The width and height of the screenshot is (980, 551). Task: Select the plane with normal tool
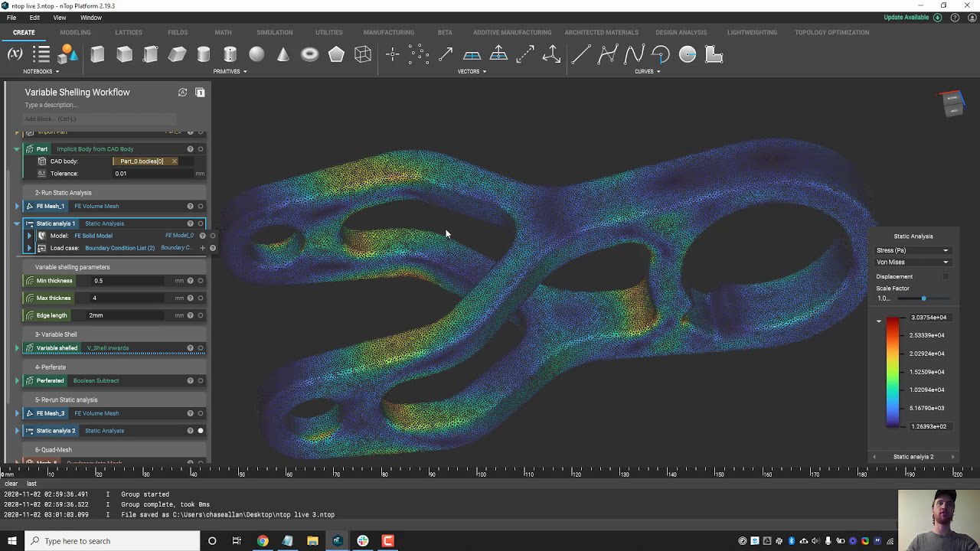point(498,54)
